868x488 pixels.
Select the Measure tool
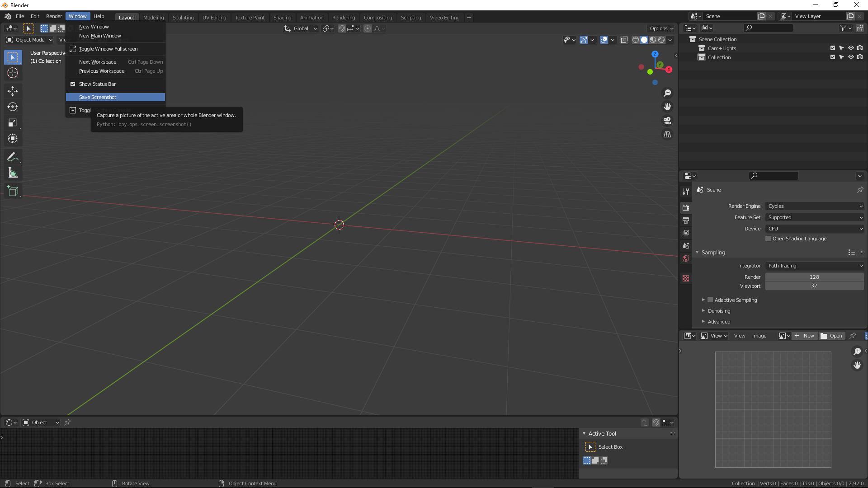click(x=13, y=173)
